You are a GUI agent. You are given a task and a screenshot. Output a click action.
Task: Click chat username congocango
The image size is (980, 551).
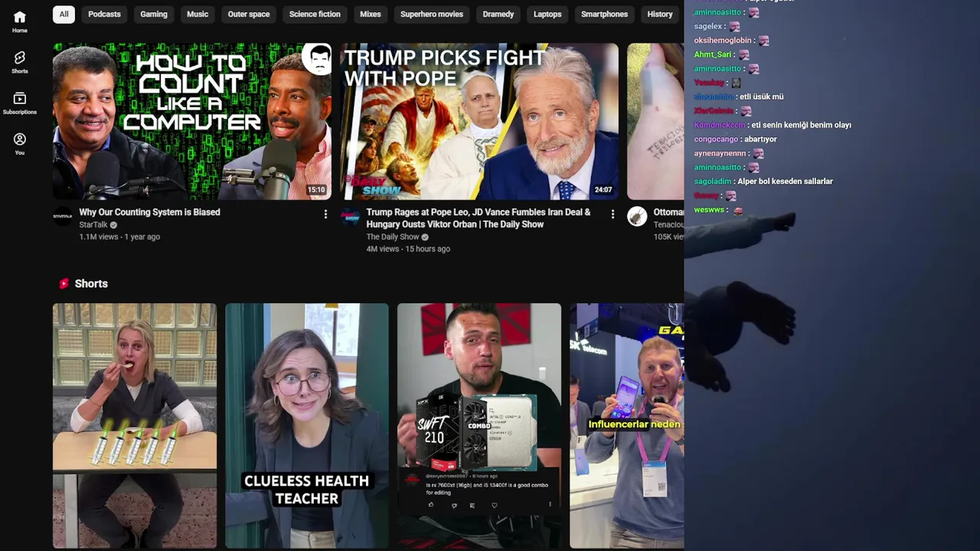point(716,139)
